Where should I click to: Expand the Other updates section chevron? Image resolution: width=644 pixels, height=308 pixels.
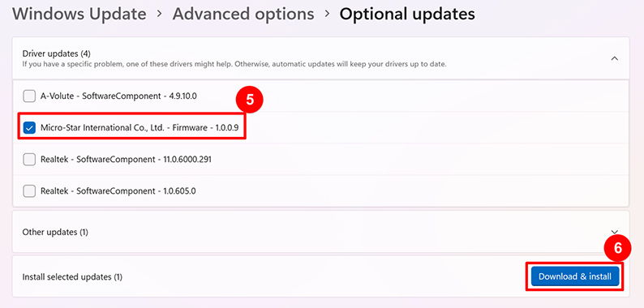click(615, 232)
